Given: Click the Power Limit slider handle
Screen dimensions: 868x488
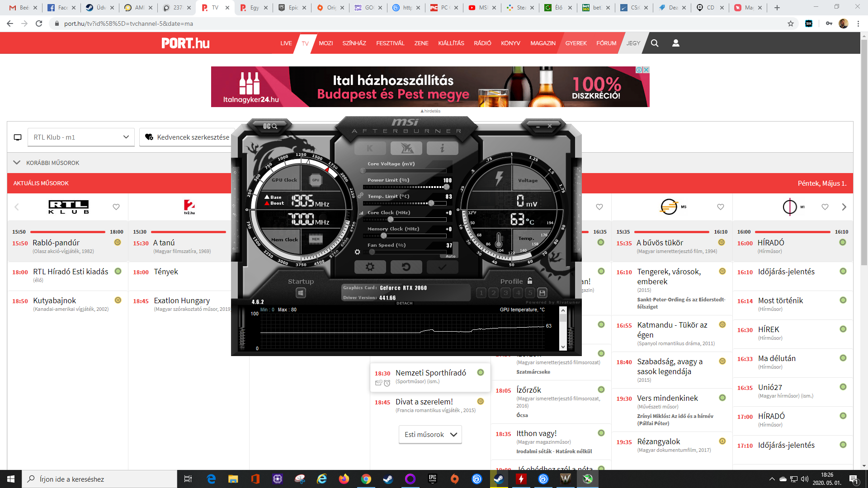Looking at the screenshot, I should (x=447, y=187).
